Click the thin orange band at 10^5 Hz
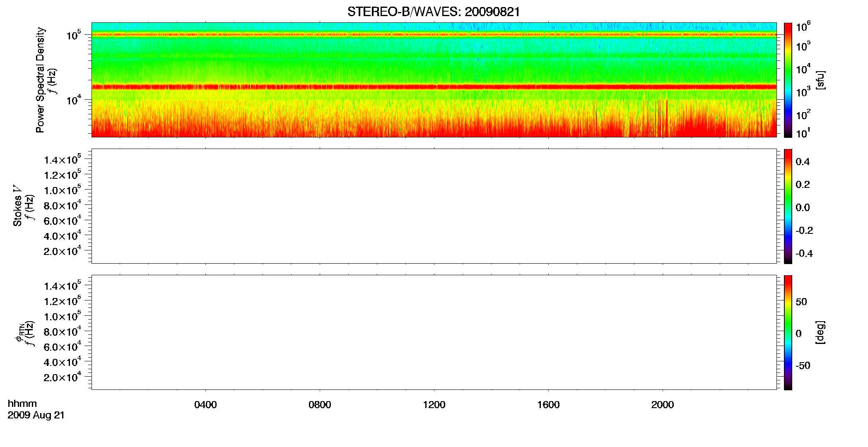This screenshot has width=868, height=447. 434,35
